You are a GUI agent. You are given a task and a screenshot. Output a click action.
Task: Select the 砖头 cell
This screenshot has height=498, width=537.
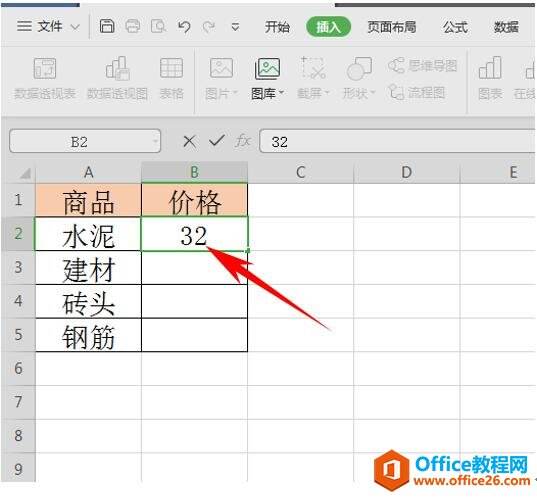pyautogui.click(x=88, y=301)
